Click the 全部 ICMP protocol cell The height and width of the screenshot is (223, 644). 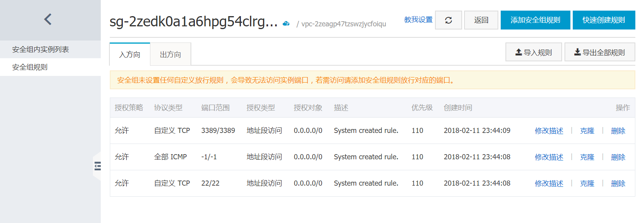click(x=170, y=157)
